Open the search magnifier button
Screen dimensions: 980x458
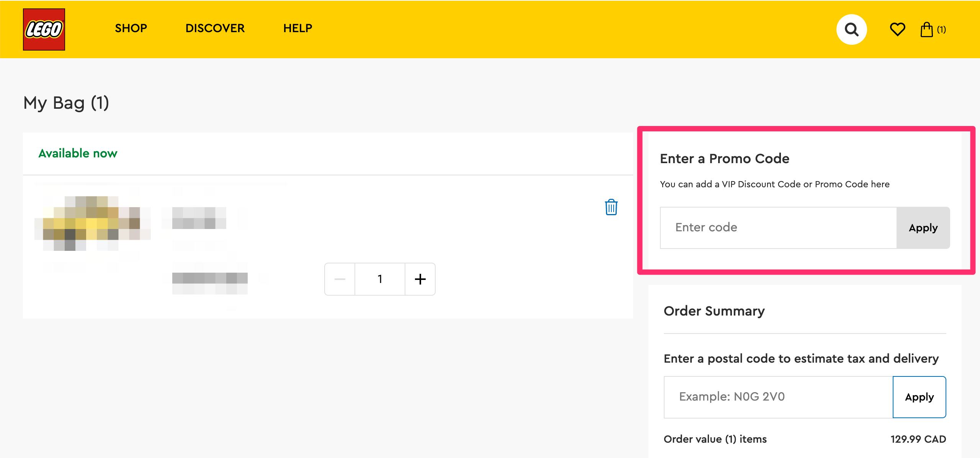pos(851,29)
